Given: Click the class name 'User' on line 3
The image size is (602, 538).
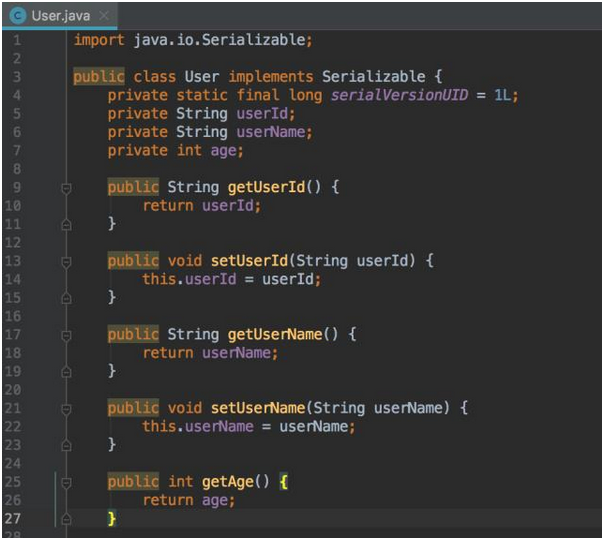Looking at the screenshot, I should (x=202, y=77).
